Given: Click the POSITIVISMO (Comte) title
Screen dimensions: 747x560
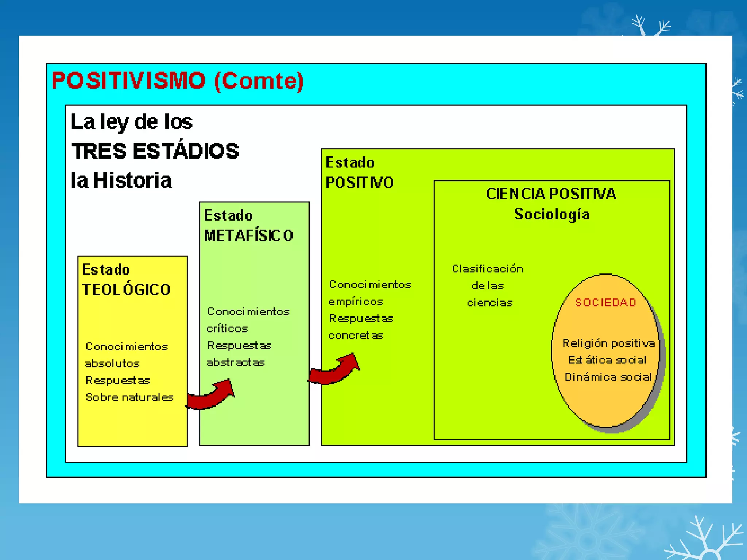Looking at the screenshot, I should pos(178,81).
